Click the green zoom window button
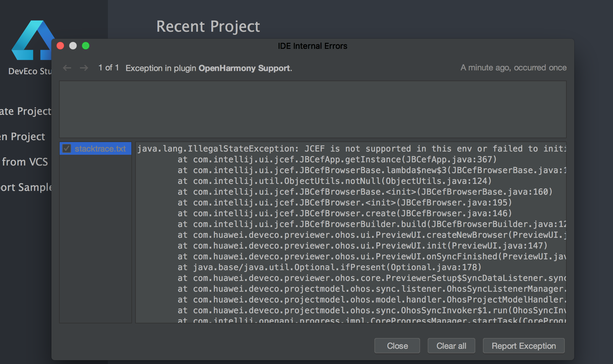 [86, 46]
